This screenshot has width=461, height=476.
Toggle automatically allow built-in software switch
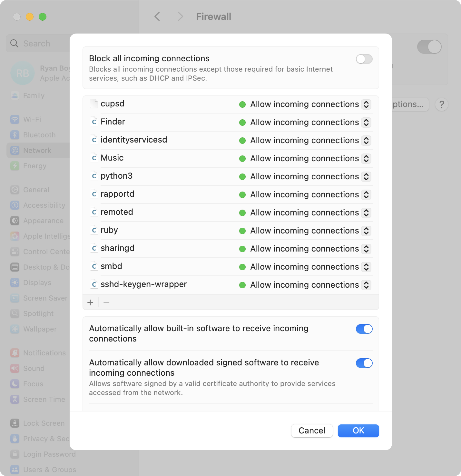tap(364, 329)
